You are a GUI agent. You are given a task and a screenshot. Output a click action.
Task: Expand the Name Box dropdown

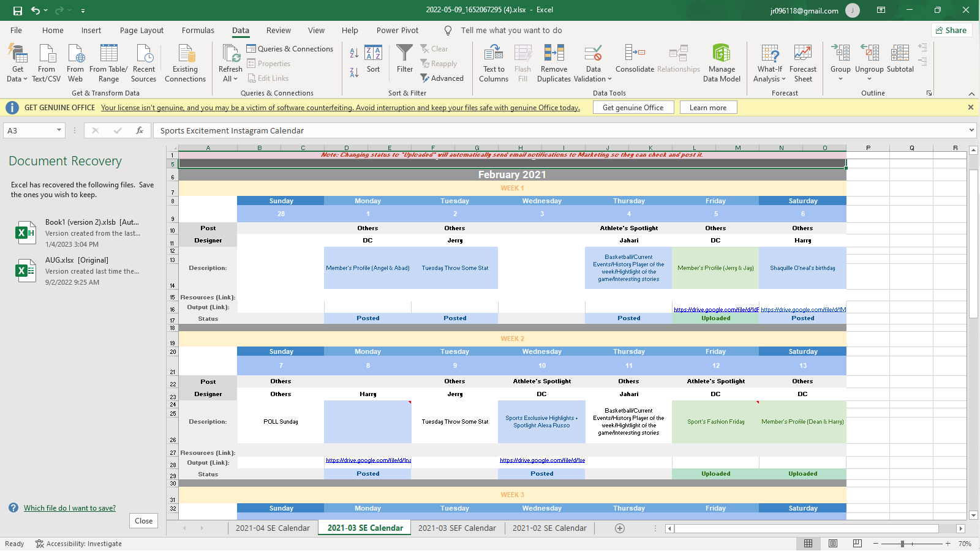59,130
